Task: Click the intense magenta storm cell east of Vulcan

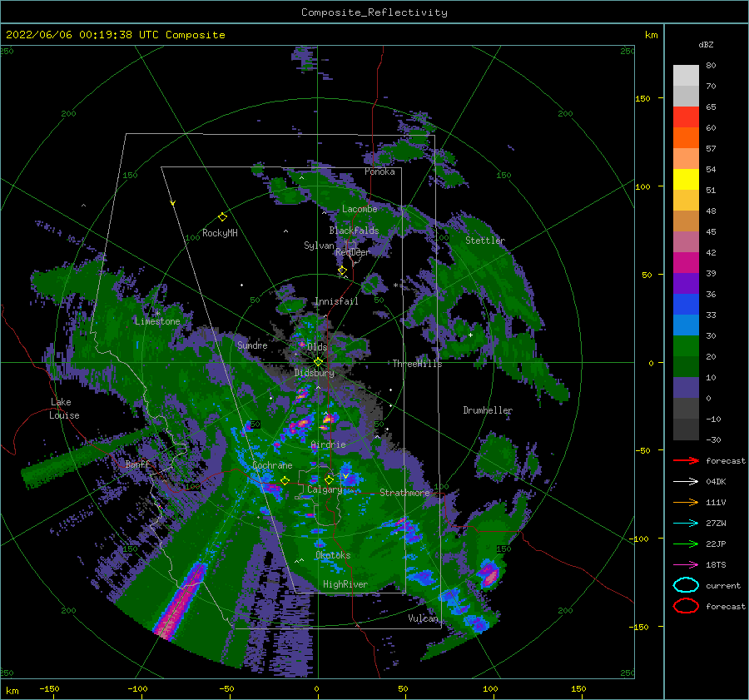Action: (x=489, y=573)
